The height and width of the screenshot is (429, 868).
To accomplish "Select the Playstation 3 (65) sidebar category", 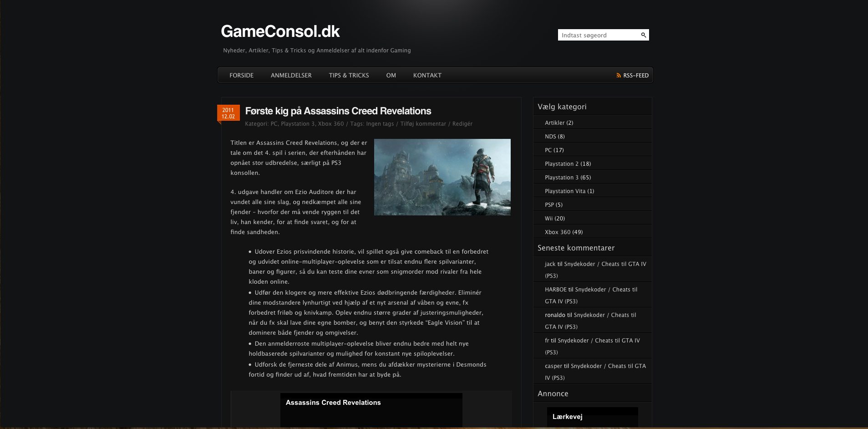I will tap(568, 177).
